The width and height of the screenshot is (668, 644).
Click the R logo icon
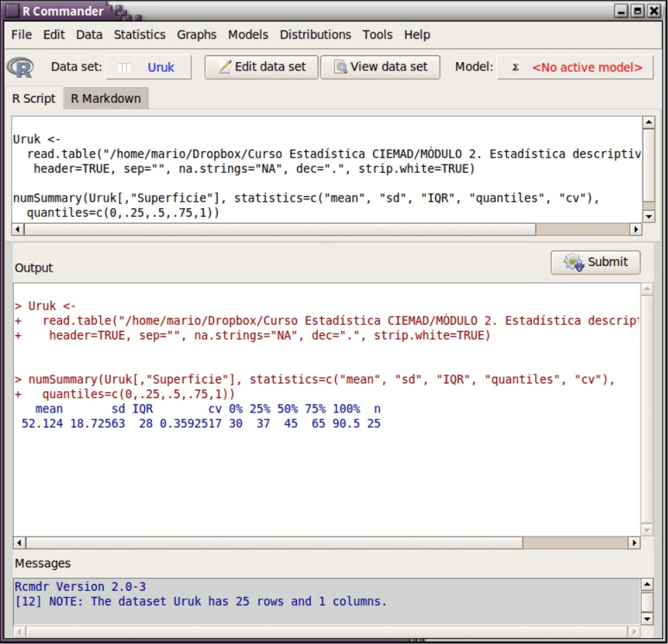pyautogui.click(x=20, y=67)
